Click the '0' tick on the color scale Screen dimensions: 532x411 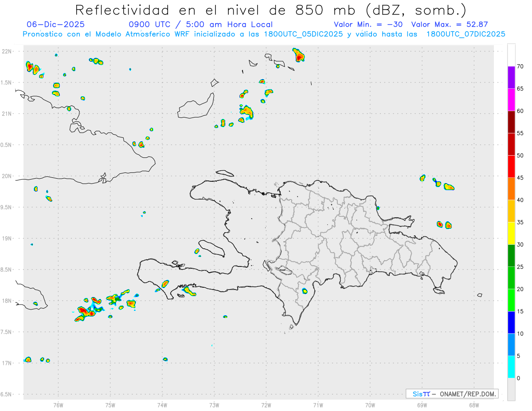click(x=518, y=378)
